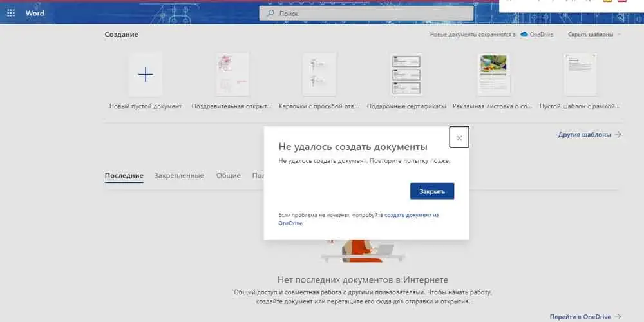Click the Word logo text in header
The image size is (644, 322).
35,13
